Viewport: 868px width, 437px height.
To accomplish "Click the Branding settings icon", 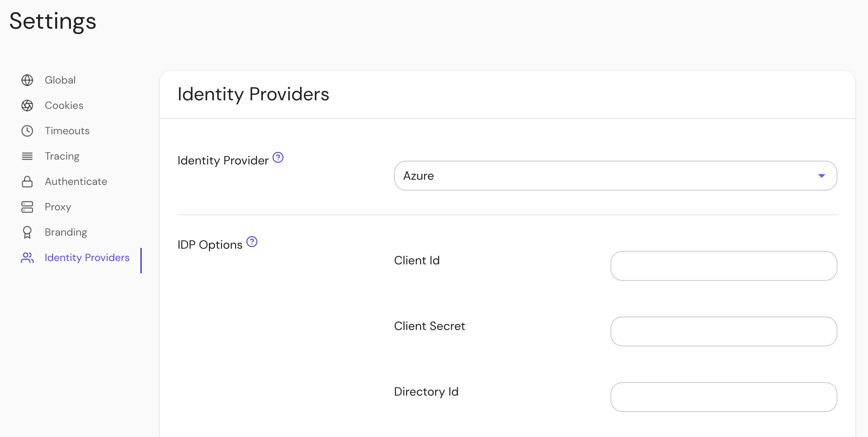I will pos(27,232).
